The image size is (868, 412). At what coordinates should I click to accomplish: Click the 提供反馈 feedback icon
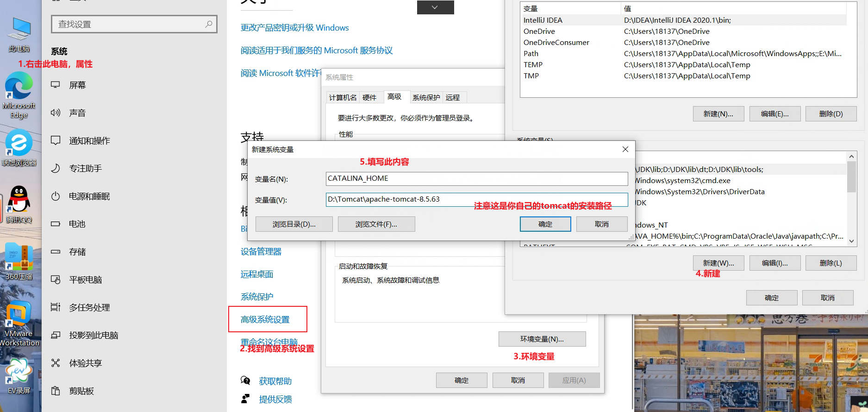[245, 399]
